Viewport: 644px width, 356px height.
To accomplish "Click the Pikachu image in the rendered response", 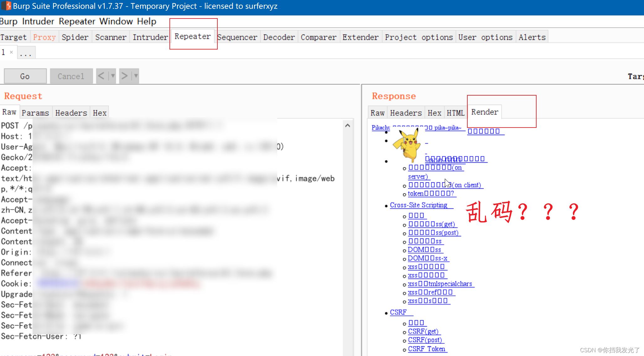I will pyautogui.click(x=407, y=144).
